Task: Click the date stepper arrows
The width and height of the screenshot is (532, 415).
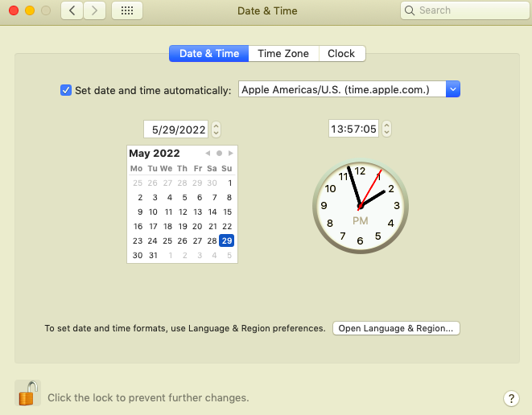Action: 217,129
